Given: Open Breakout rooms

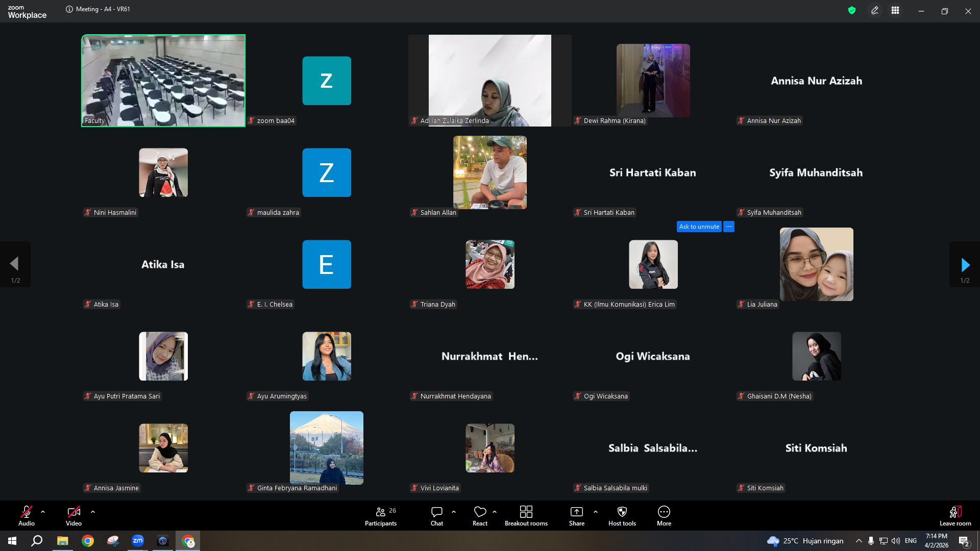Looking at the screenshot, I should [x=526, y=515].
